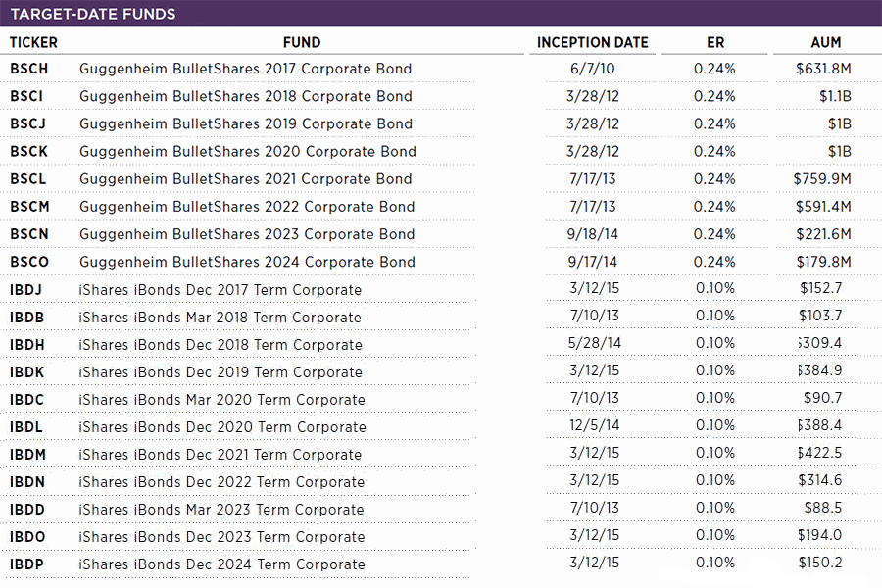Click the $591.4M AUM value for BSCM

[822, 206]
